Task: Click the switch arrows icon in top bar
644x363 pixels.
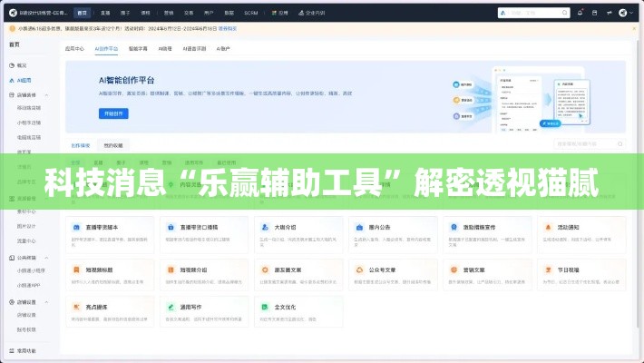Action: tap(610, 13)
